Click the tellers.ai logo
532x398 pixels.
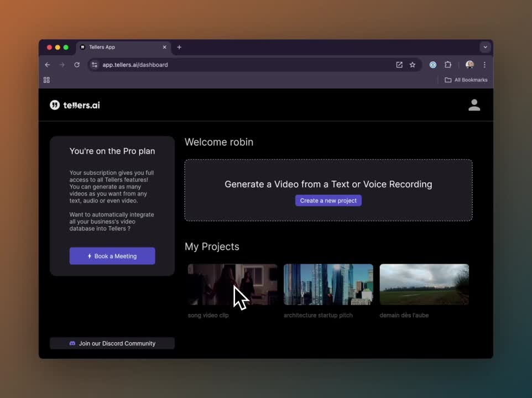pyautogui.click(x=75, y=105)
